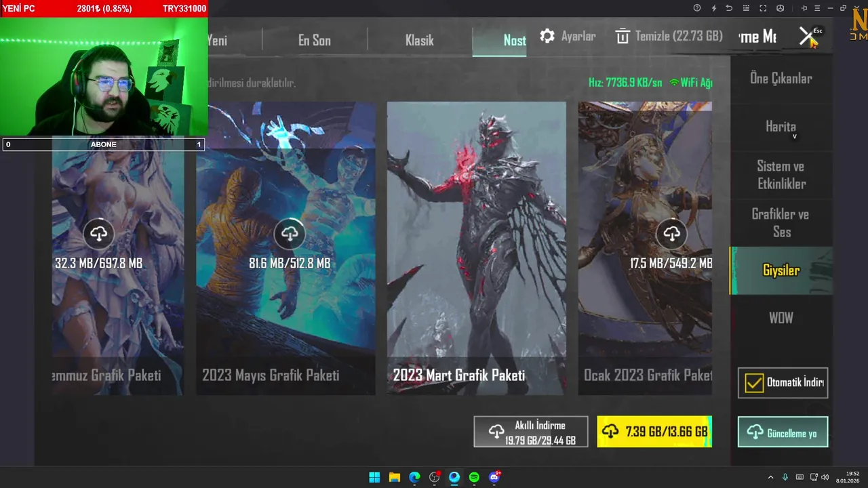Open the volume tray icon
The width and height of the screenshot is (868, 488).
825,477
